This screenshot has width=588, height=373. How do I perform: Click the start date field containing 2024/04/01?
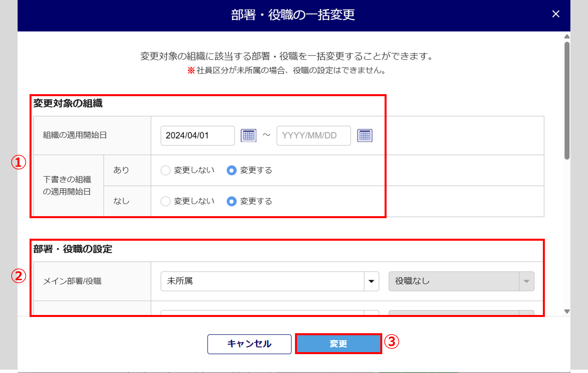[x=197, y=136]
